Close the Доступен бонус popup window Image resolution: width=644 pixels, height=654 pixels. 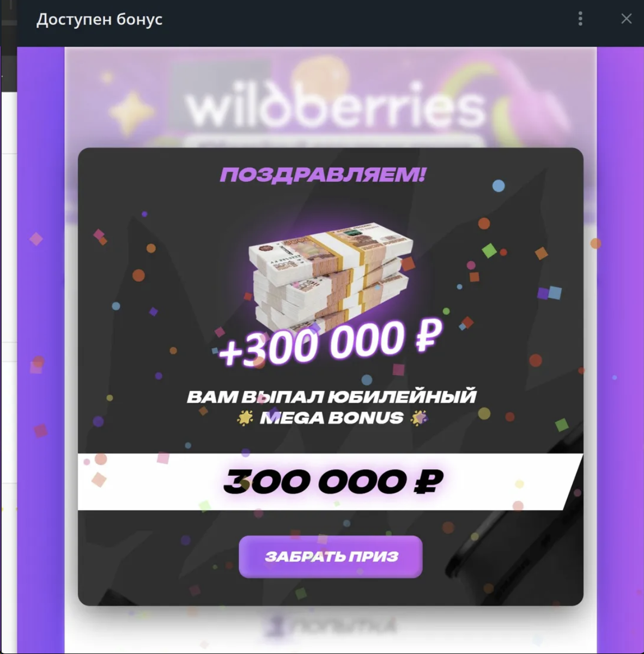(627, 19)
